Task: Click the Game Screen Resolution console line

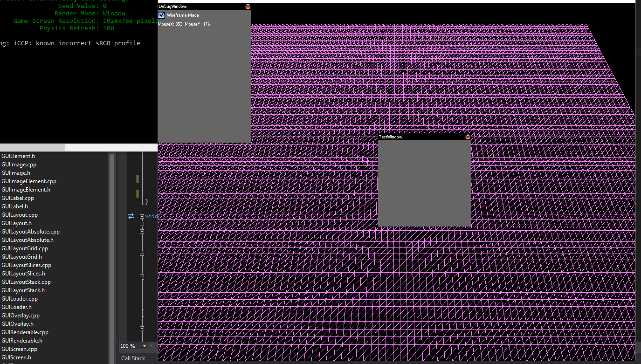Action: tap(85, 21)
